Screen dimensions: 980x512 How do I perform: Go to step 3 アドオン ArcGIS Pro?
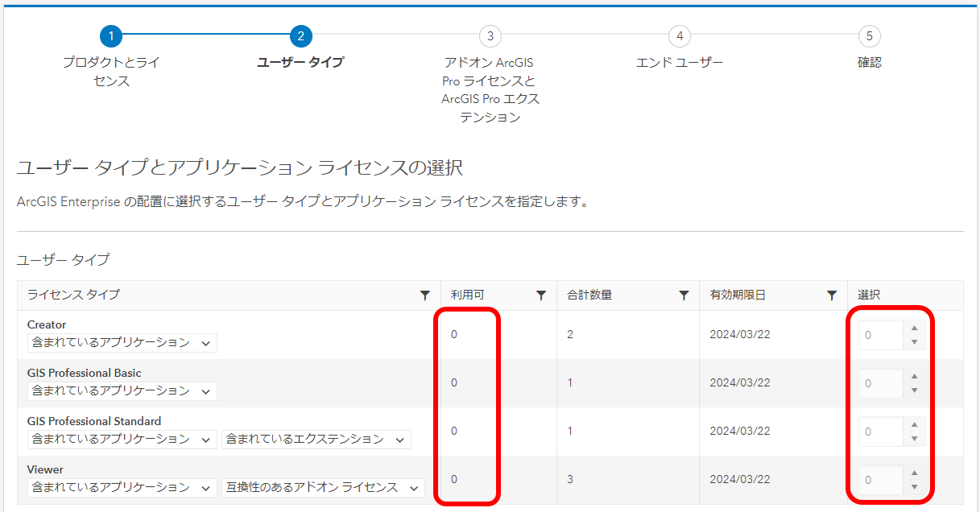(x=490, y=36)
